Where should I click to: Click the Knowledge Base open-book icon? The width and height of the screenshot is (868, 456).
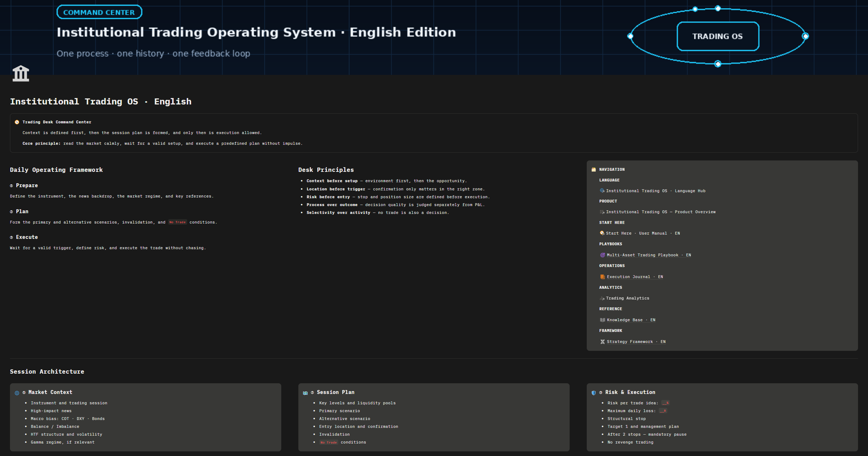(x=602, y=320)
